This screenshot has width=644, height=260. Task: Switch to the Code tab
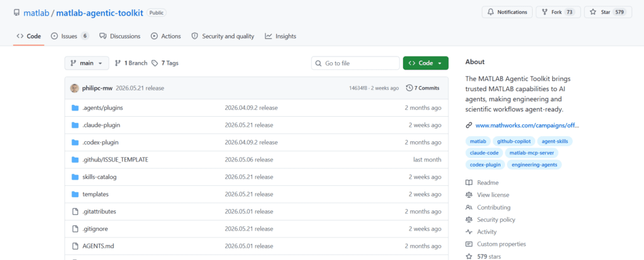(29, 36)
